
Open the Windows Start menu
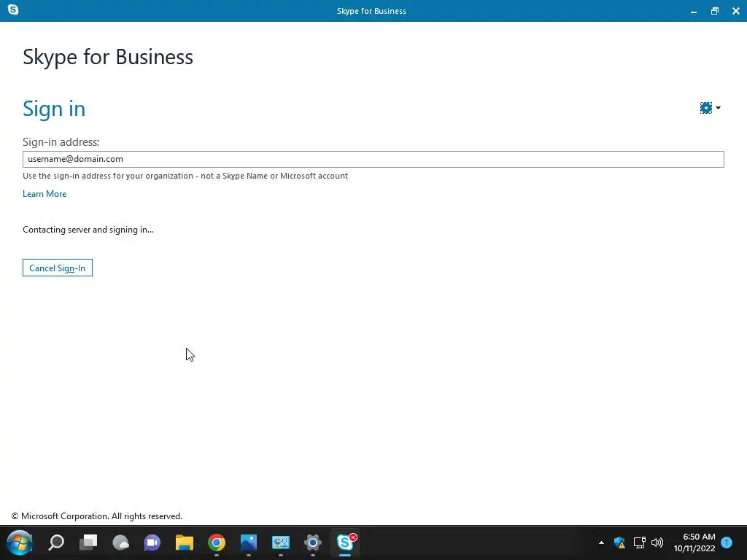point(20,542)
